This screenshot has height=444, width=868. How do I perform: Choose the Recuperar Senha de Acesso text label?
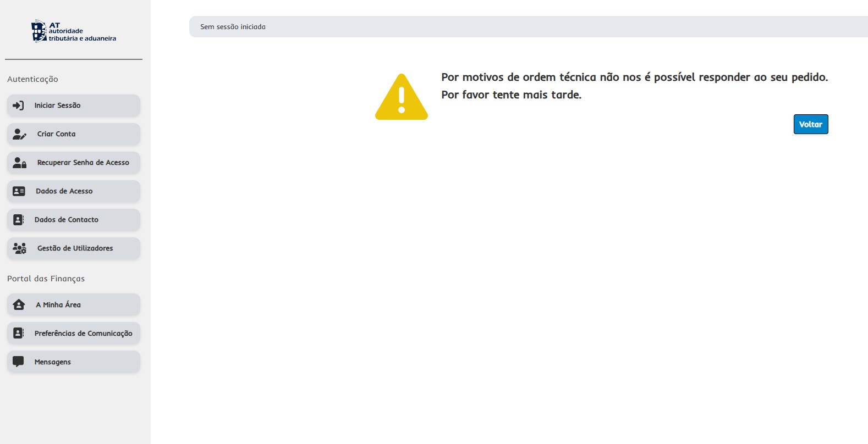83,163
